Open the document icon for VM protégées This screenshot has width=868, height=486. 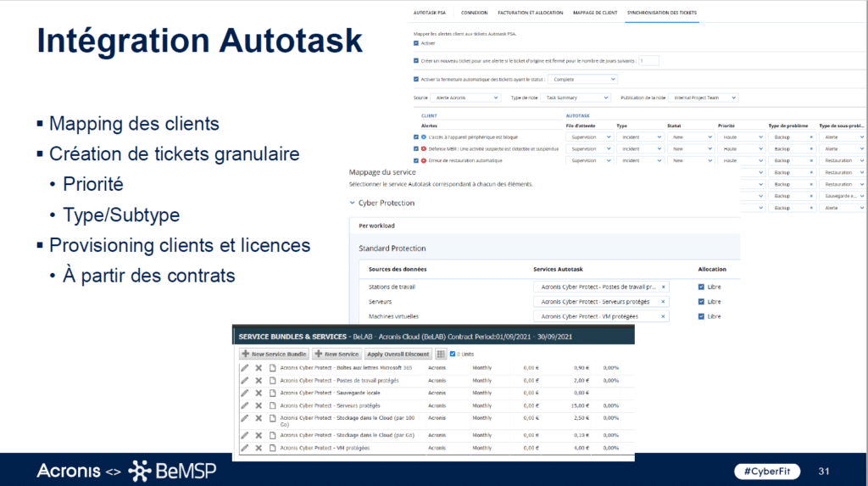[x=272, y=448]
